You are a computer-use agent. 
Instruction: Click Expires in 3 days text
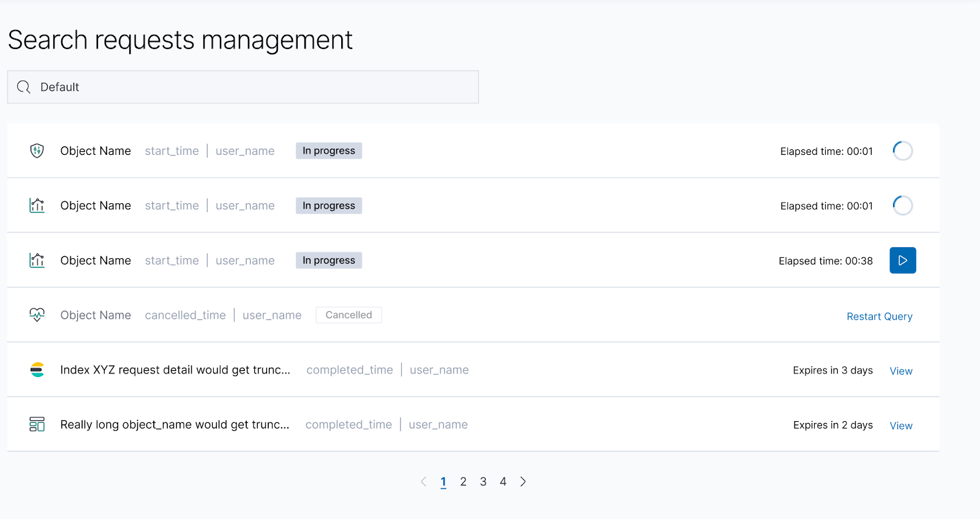833,370
